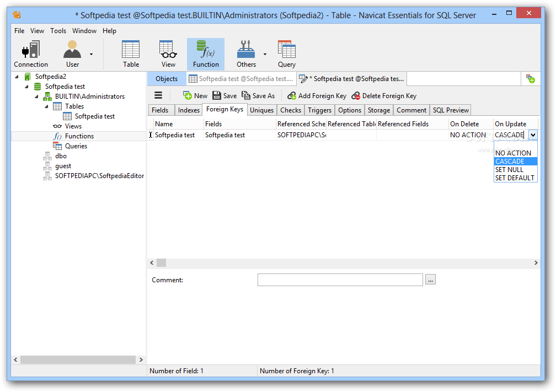Image resolution: width=556 pixels, height=392 pixels.
Task: Open the Help menu
Action: (x=110, y=31)
